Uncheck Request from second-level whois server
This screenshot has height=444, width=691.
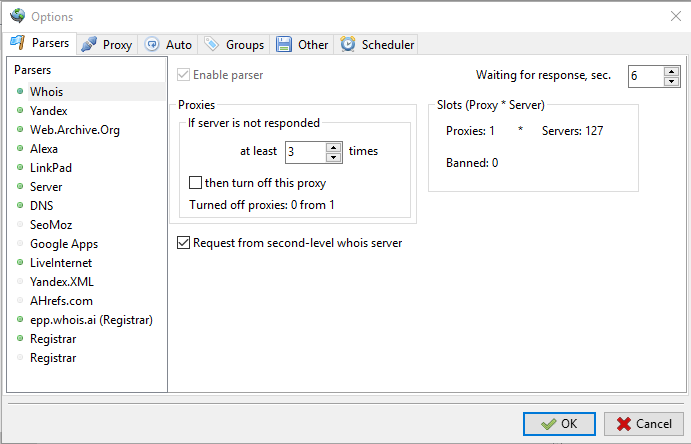pyautogui.click(x=183, y=243)
